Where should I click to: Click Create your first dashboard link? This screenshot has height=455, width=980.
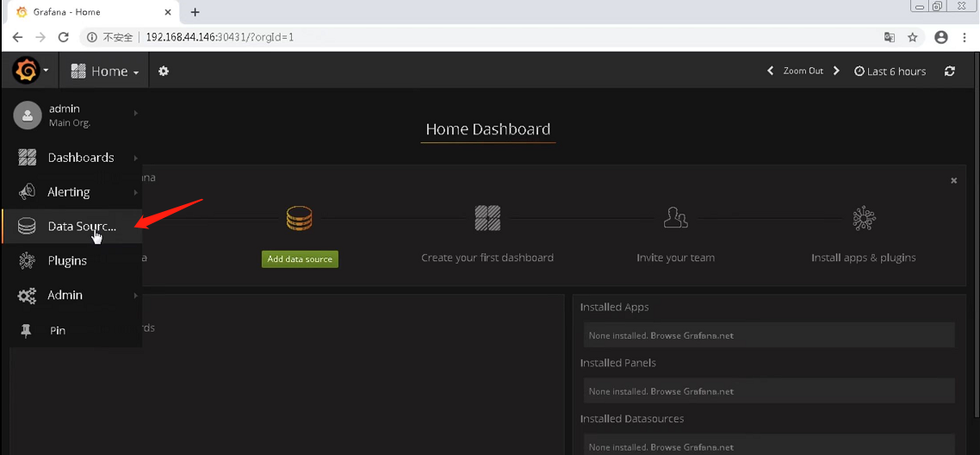click(487, 258)
